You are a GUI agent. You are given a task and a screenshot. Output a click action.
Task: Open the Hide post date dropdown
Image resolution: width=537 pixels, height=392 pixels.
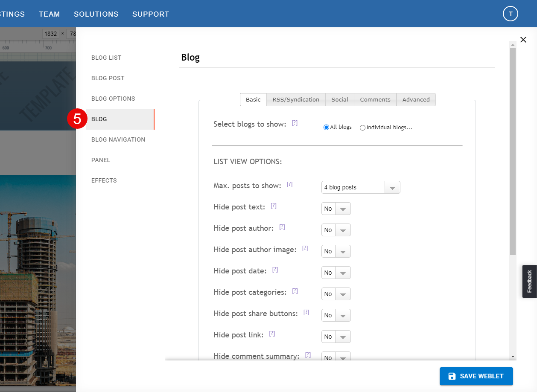pyautogui.click(x=336, y=273)
